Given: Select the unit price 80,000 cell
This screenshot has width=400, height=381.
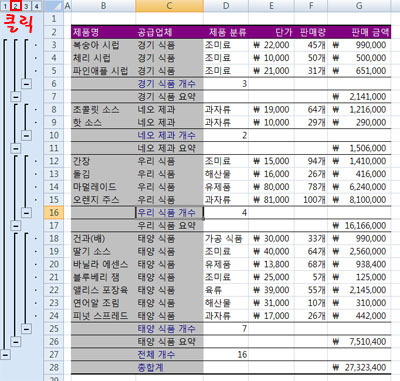Looking at the screenshot, I should coord(271,187).
